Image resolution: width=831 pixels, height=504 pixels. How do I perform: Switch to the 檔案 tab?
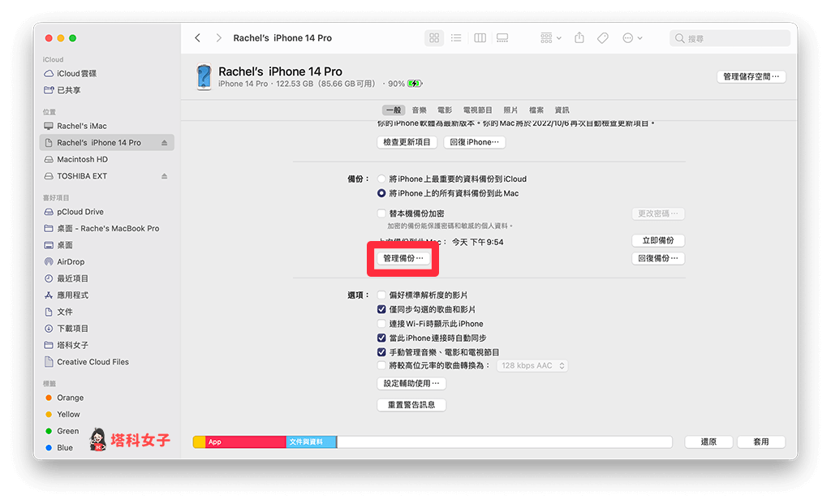pyautogui.click(x=536, y=110)
